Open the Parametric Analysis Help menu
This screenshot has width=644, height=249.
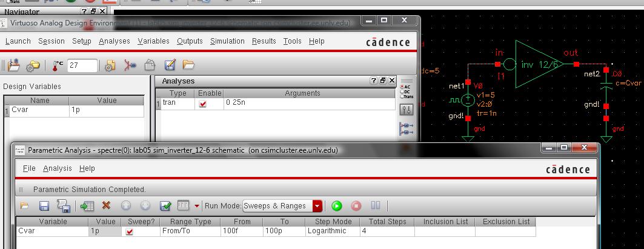(87, 168)
